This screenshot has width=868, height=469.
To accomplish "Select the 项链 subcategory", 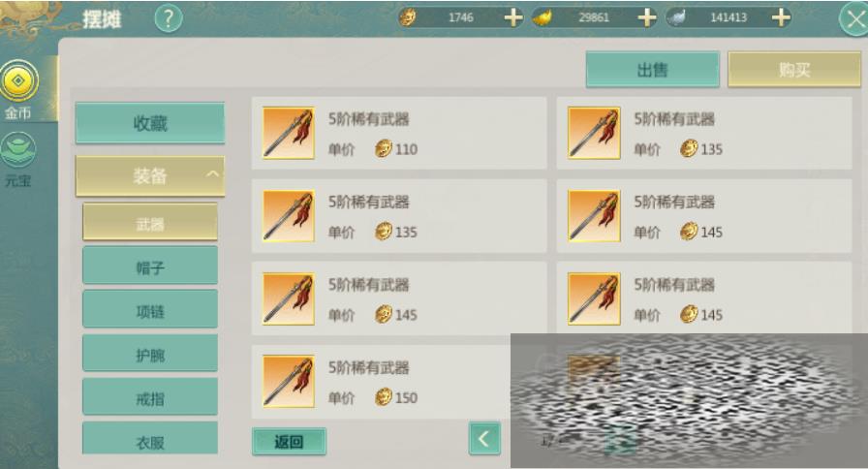I will [x=150, y=310].
